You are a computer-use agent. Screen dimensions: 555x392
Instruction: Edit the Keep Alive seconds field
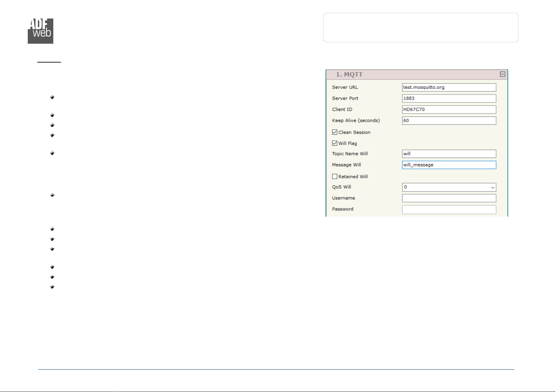click(x=449, y=120)
